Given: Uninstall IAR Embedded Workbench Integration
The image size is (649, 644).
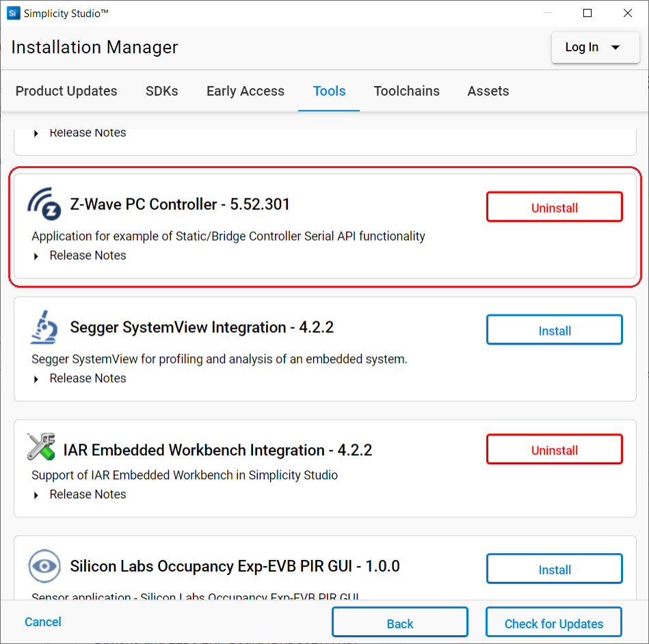Looking at the screenshot, I should coord(554,448).
